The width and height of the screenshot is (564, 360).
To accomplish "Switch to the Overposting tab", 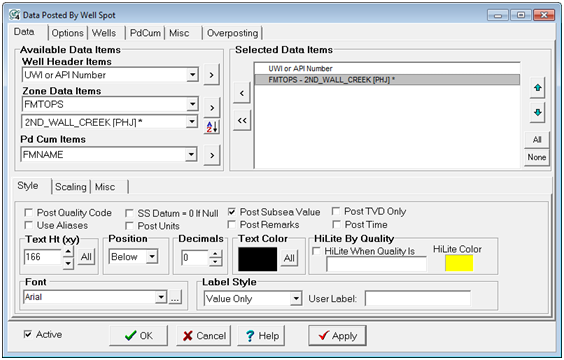I will 232,33.
